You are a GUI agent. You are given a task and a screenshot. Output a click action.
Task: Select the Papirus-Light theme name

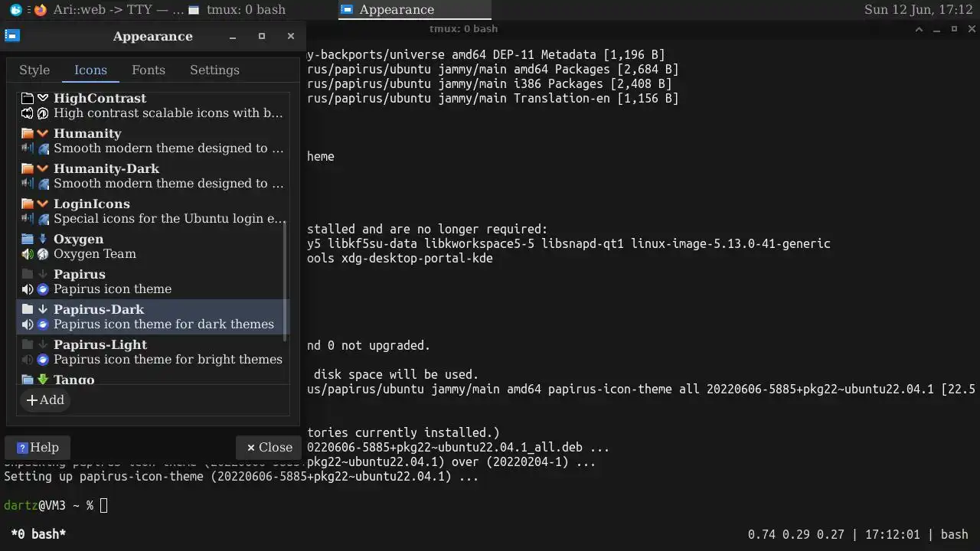pos(100,344)
